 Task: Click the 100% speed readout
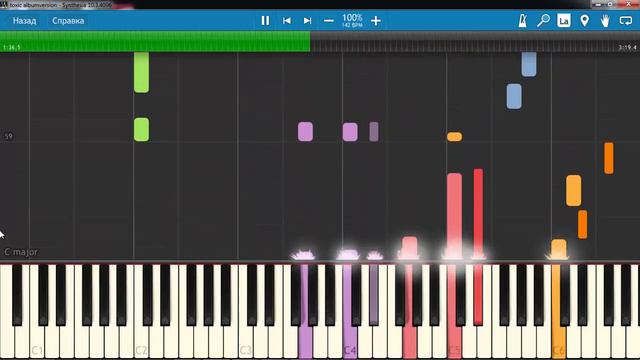[x=352, y=18]
